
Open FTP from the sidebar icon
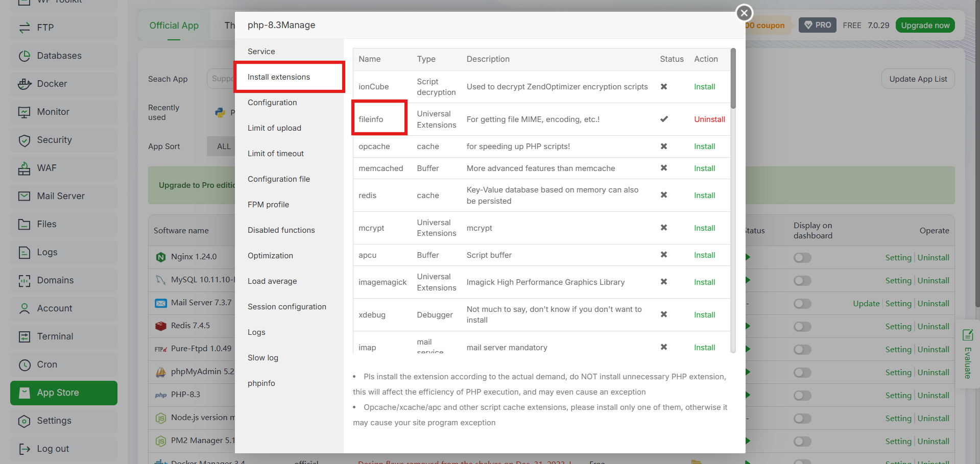point(25,28)
